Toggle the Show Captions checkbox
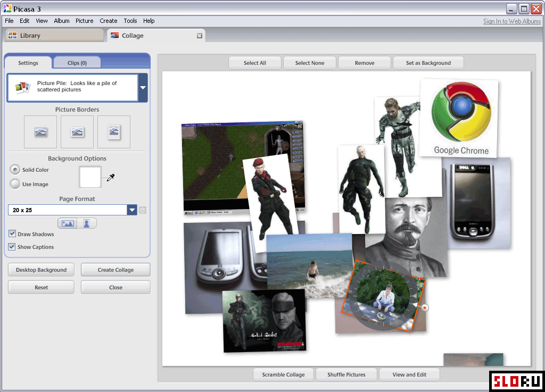The image size is (545, 392). [12, 246]
